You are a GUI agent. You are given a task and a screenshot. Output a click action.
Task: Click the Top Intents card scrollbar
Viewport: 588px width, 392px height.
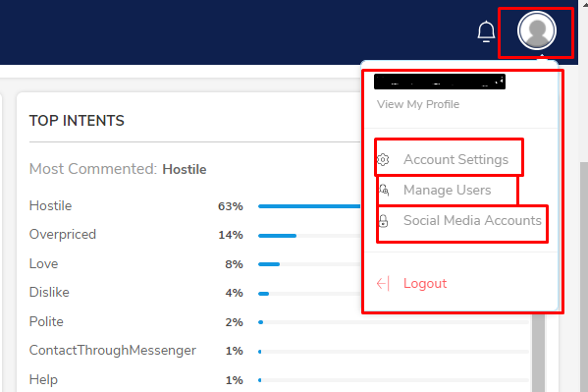[538, 353]
